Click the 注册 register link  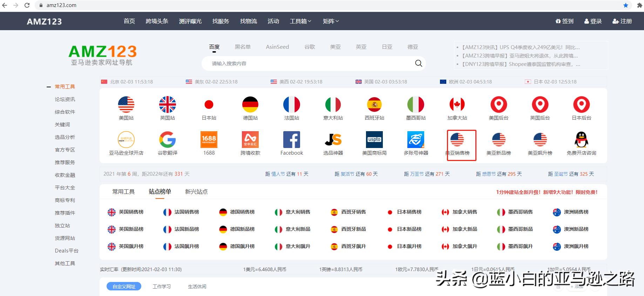622,21
